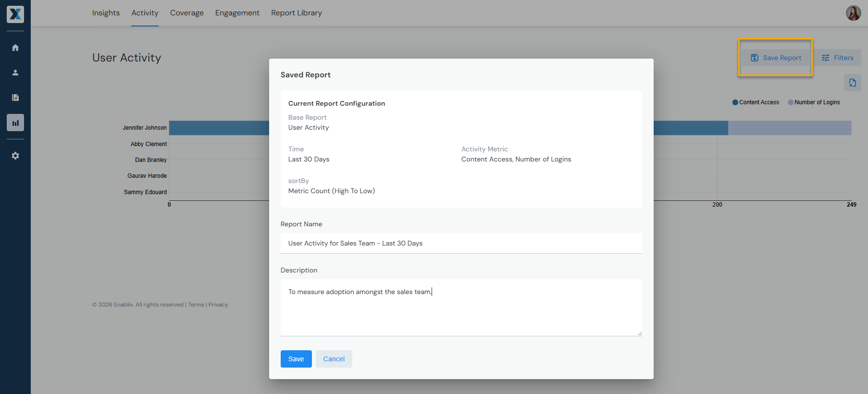Click the 'User Activity' base report value
Image resolution: width=868 pixels, height=394 pixels.
pyautogui.click(x=309, y=128)
